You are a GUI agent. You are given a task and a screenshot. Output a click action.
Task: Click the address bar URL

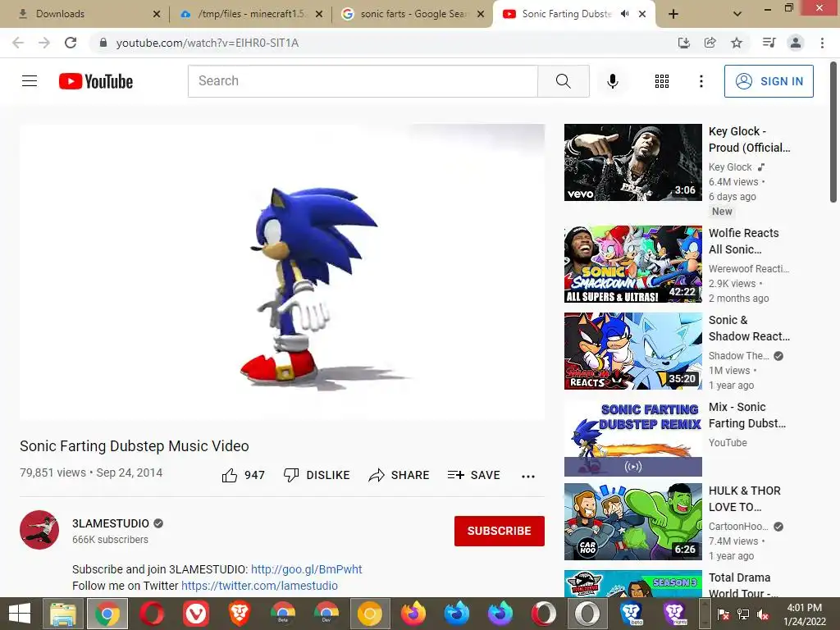[x=208, y=43]
